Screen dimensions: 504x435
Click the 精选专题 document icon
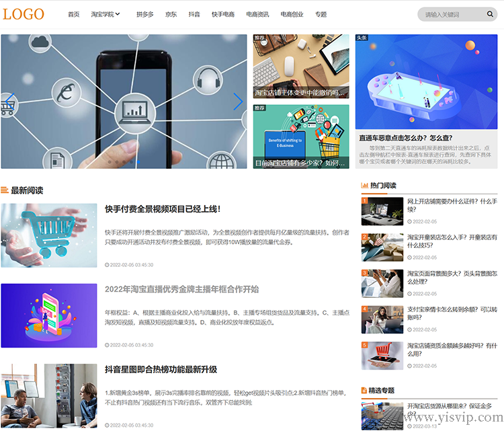pos(364,390)
